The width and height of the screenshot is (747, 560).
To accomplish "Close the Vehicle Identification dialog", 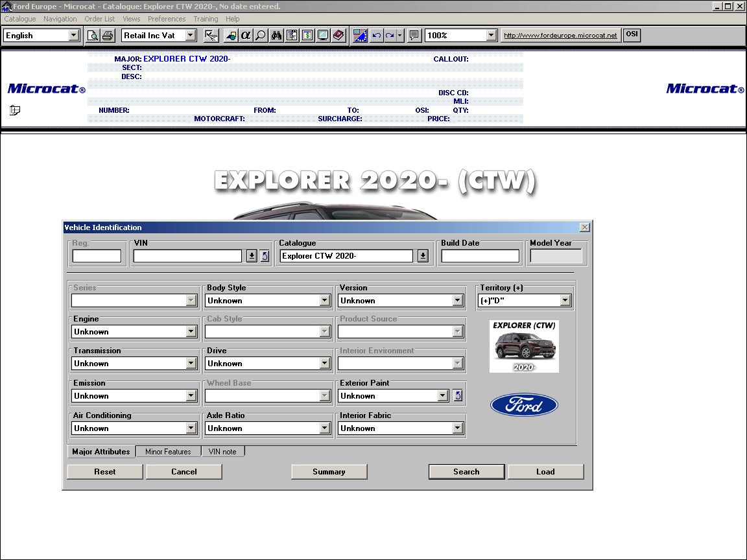I will (x=584, y=227).
